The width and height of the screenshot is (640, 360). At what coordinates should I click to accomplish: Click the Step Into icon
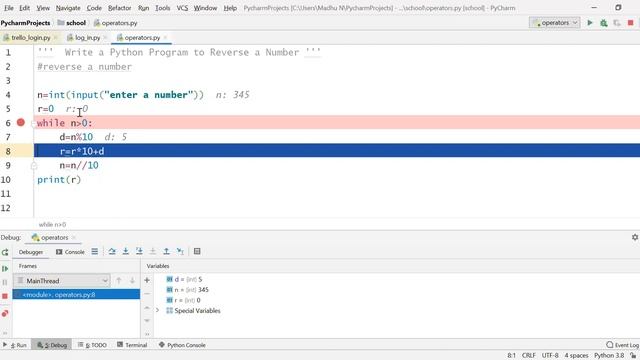126,251
